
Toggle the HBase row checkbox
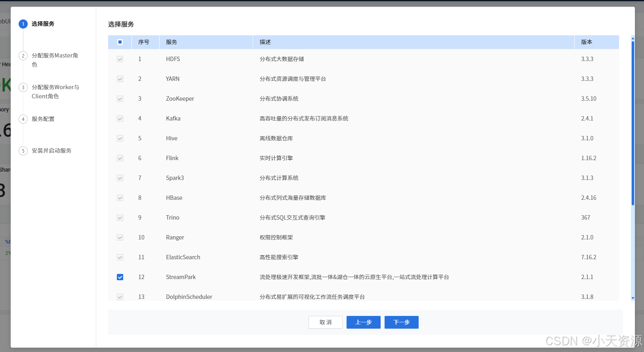pyautogui.click(x=120, y=198)
